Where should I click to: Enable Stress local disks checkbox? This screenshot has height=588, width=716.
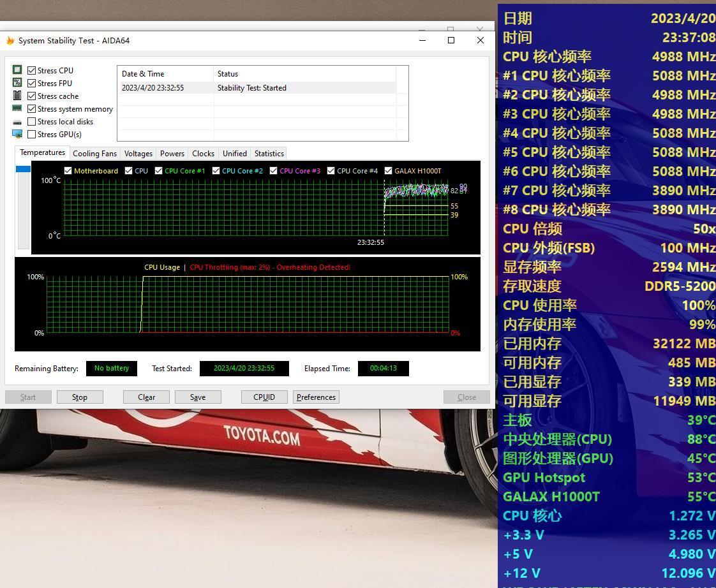[31, 121]
